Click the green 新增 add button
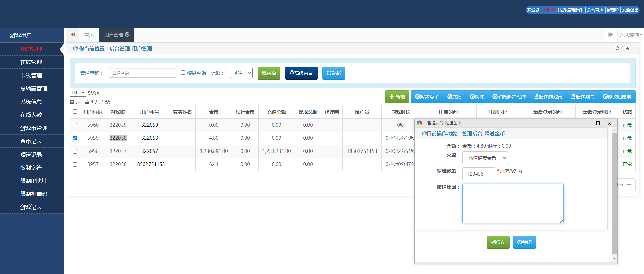This screenshot has height=274, width=644. click(397, 97)
